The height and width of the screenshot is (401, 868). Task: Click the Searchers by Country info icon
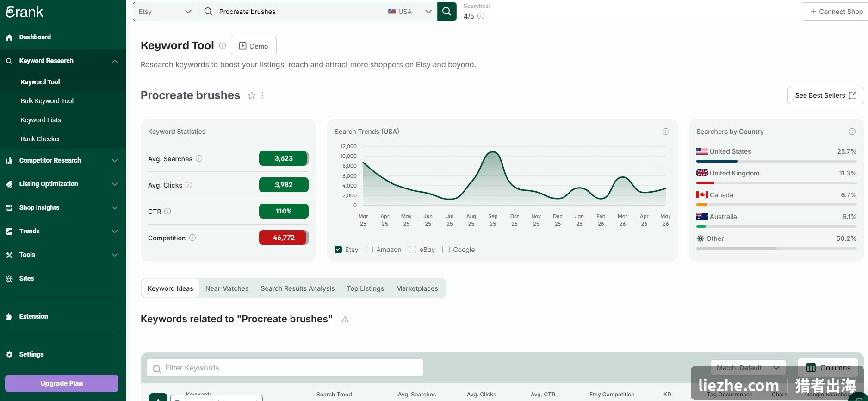pos(852,132)
